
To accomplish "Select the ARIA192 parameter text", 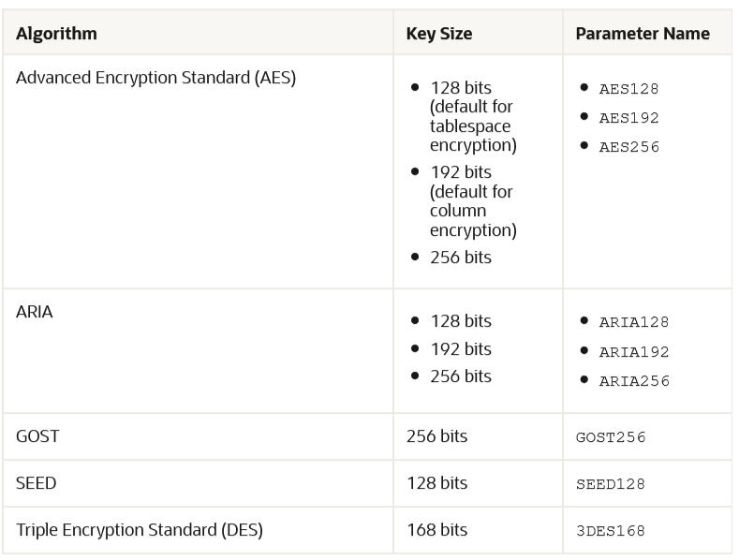I will pyautogui.click(x=634, y=352).
